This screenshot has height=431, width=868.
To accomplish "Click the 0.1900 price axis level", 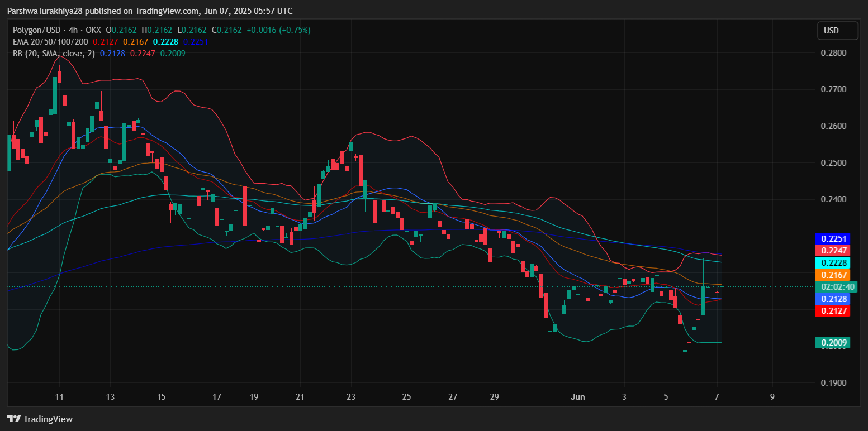I will click(x=833, y=383).
